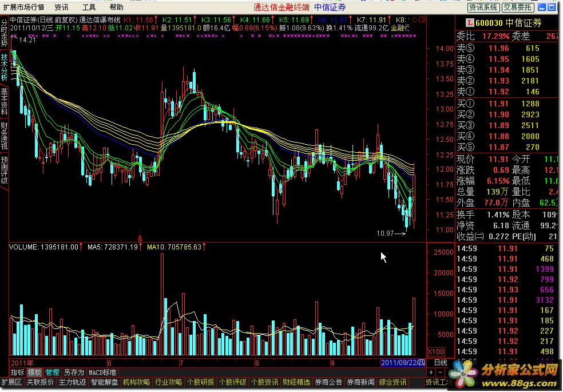Click the red square window icon beside K8
The width and height of the screenshot is (563, 392).
tap(422, 20)
